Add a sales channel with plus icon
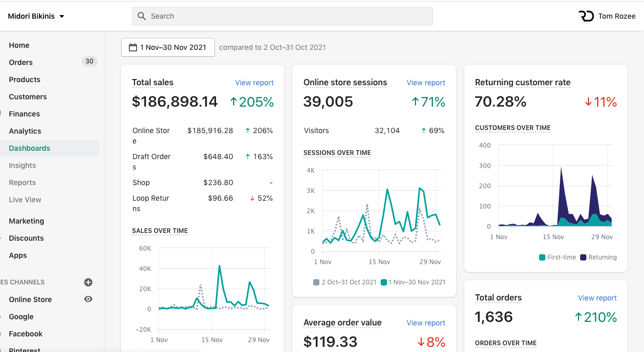This screenshot has height=352, width=644. click(88, 282)
